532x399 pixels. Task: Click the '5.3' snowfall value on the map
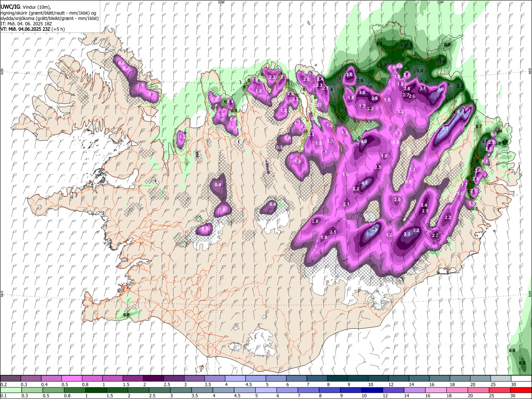[x=445, y=128]
